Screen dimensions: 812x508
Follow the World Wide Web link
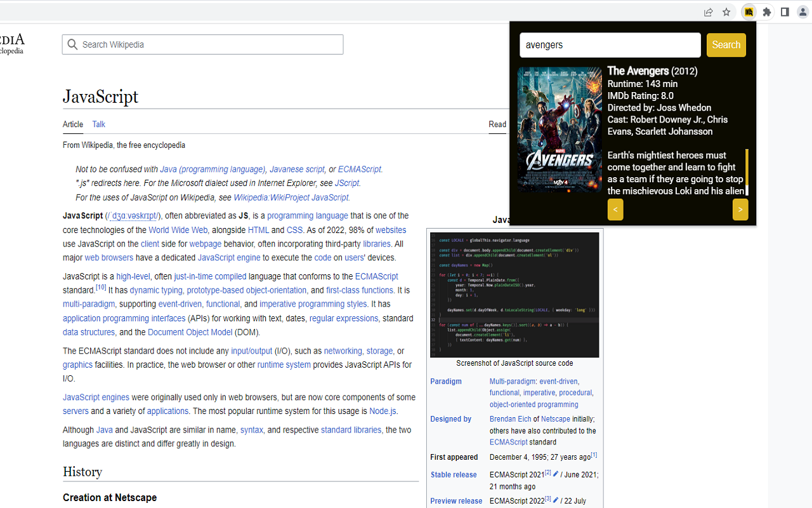178,230
